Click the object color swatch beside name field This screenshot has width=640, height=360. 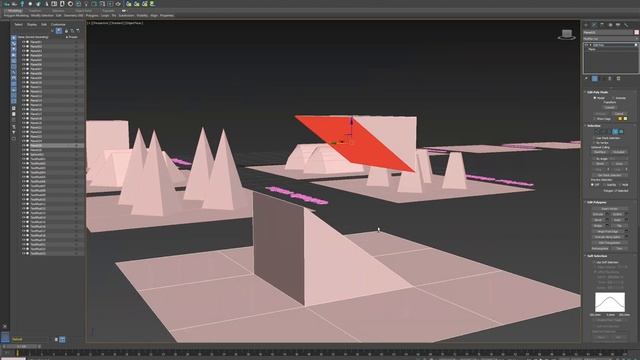click(x=636, y=32)
